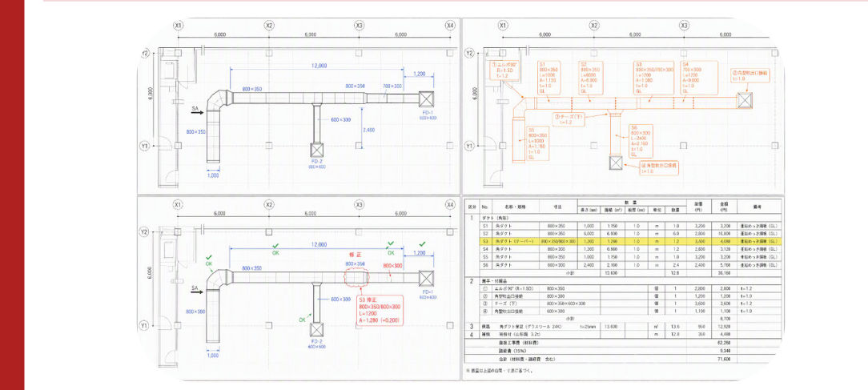Select the FD-2 diffuser in top-left drawing
The image size is (868, 390).
[x=316, y=150]
